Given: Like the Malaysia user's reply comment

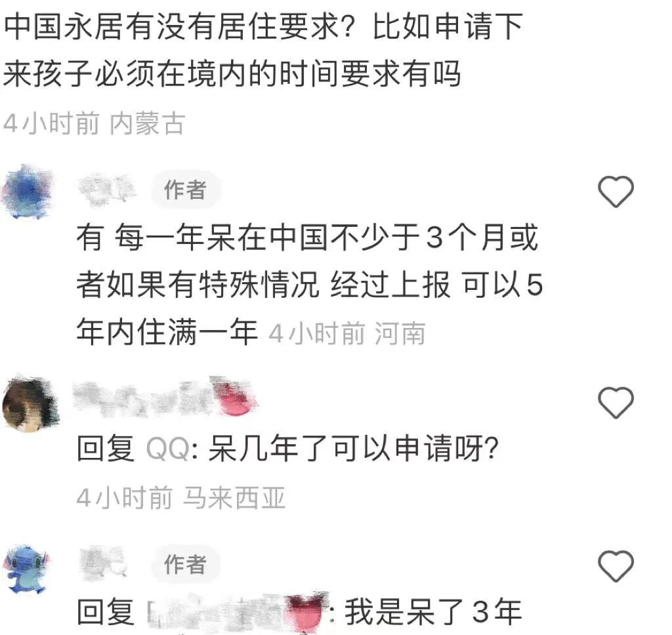Looking at the screenshot, I should coord(616,402).
